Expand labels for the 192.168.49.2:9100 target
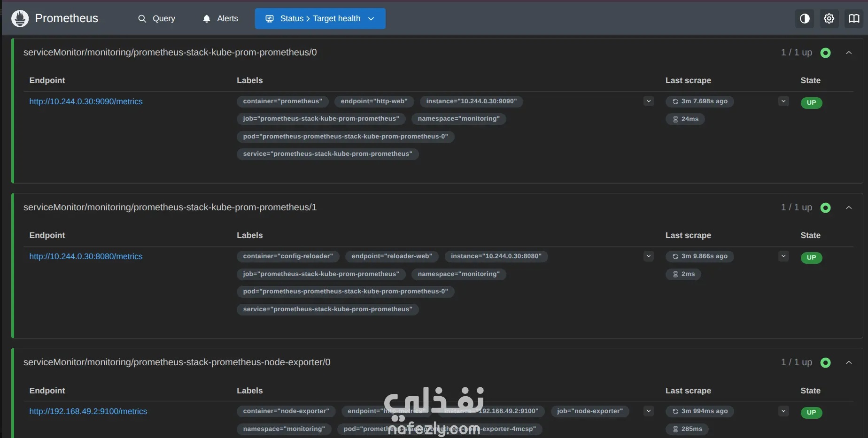868x438 pixels. point(649,411)
